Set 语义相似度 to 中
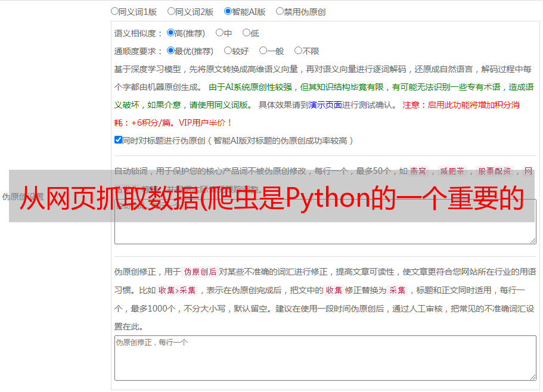This screenshot has height=392, width=543. (x=219, y=33)
